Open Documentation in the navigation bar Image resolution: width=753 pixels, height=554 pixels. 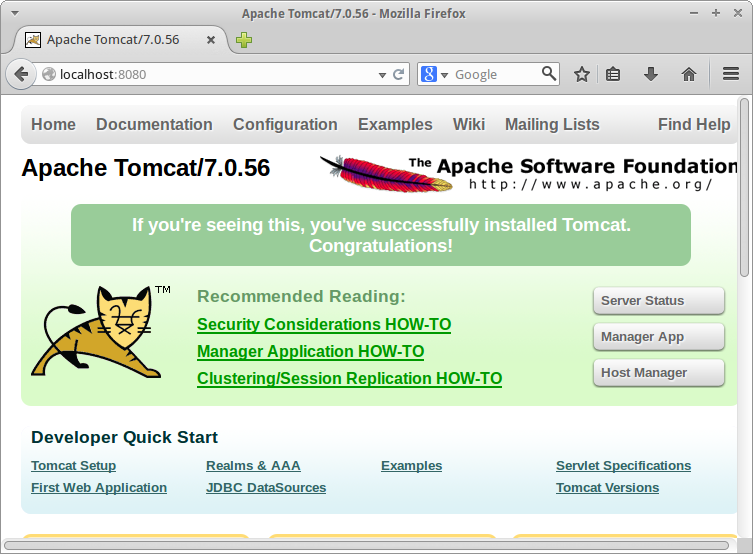pos(154,124)
